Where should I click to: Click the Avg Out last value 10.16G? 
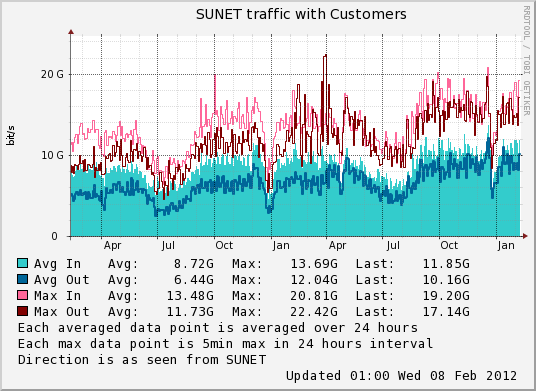(446, 280)
